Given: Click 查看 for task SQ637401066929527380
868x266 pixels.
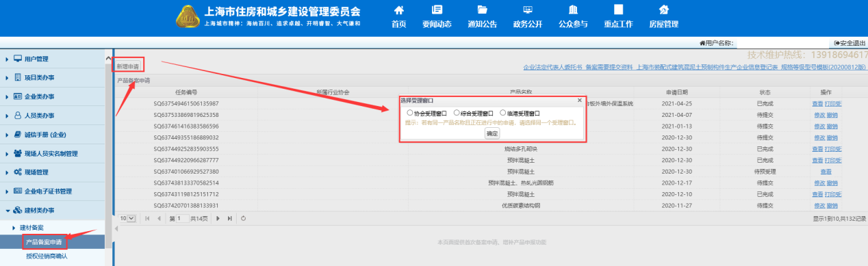Looking at the screenshot, I should pyautogui.click(x=826, y=172).
